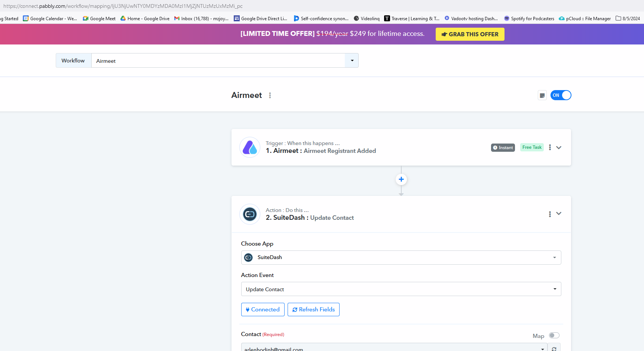This screenshot has width=644, height=351.
Task: Open the Gmail Inbox bookmark
Action: pos(201,18)
